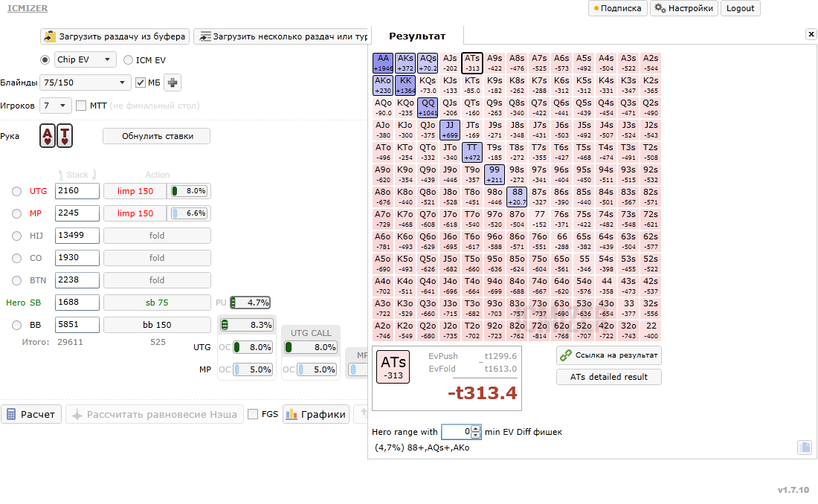Enable the MTT checkbox
Image resolution: width=818 pixels, height=504 pixels.
click(x=81, y=106)
